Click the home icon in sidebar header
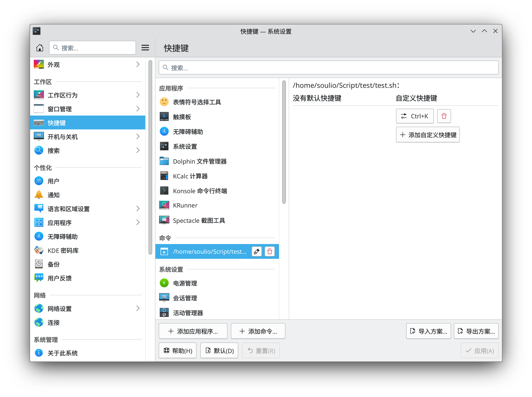Viewport: 532px width, 397px height. pos(40,48)
